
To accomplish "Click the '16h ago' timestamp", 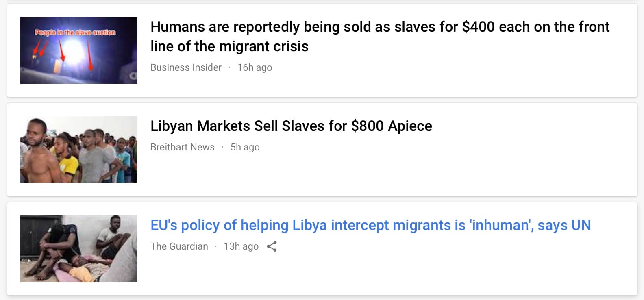I will pos(255,67).
